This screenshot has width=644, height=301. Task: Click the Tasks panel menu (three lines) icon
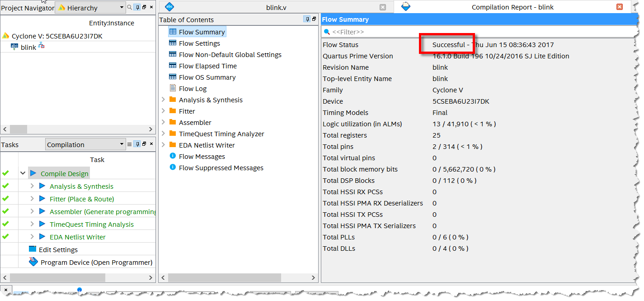[129, 144]
